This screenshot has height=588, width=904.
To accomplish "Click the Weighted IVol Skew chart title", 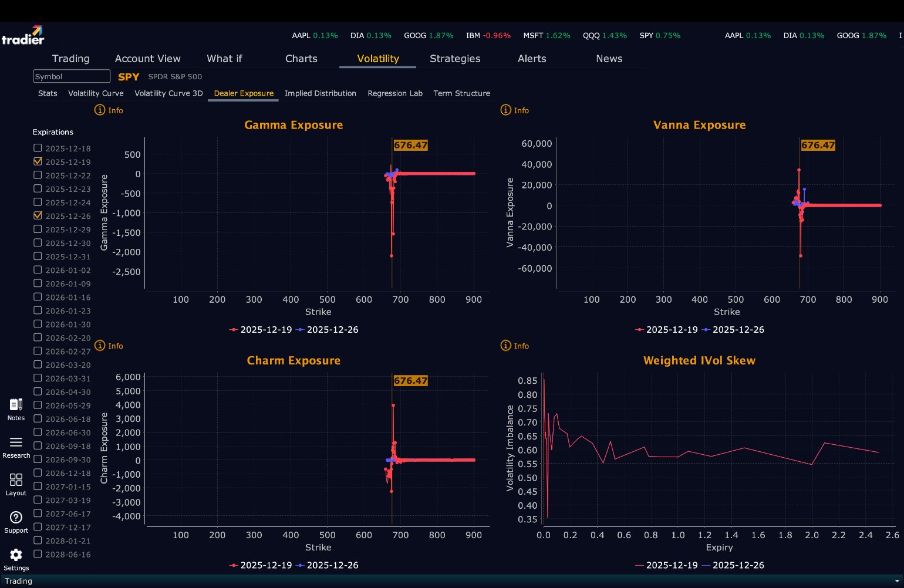I will [699, 360].
